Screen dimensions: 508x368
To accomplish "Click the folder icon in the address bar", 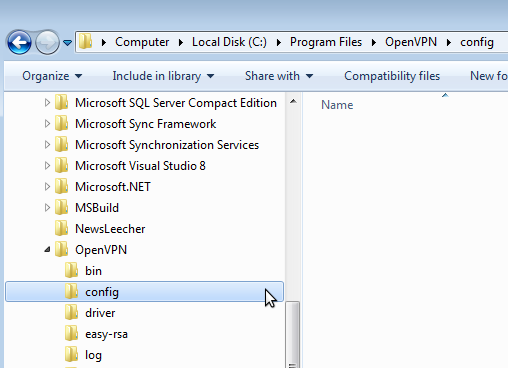I will pyautogui.click(x=86, y=42).
